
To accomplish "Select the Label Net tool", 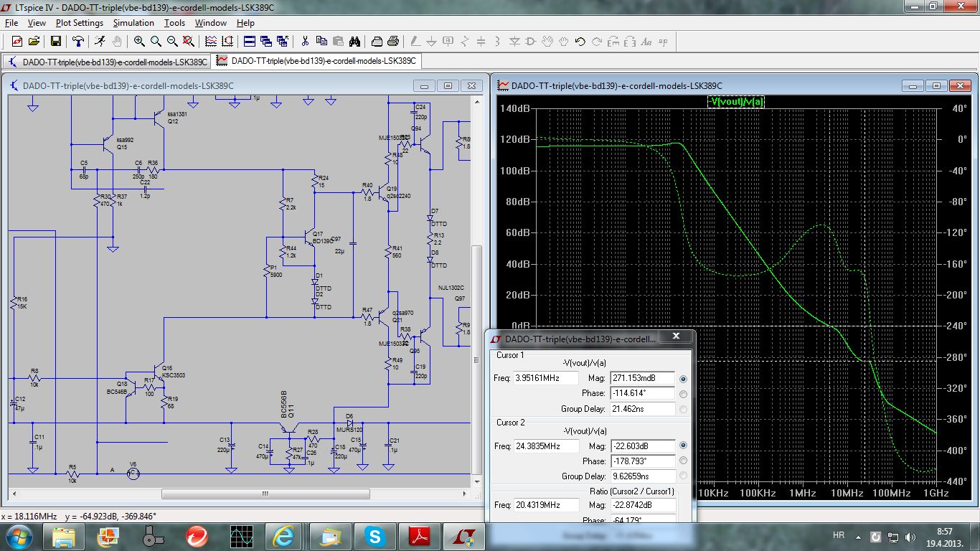I will [448, 42].
